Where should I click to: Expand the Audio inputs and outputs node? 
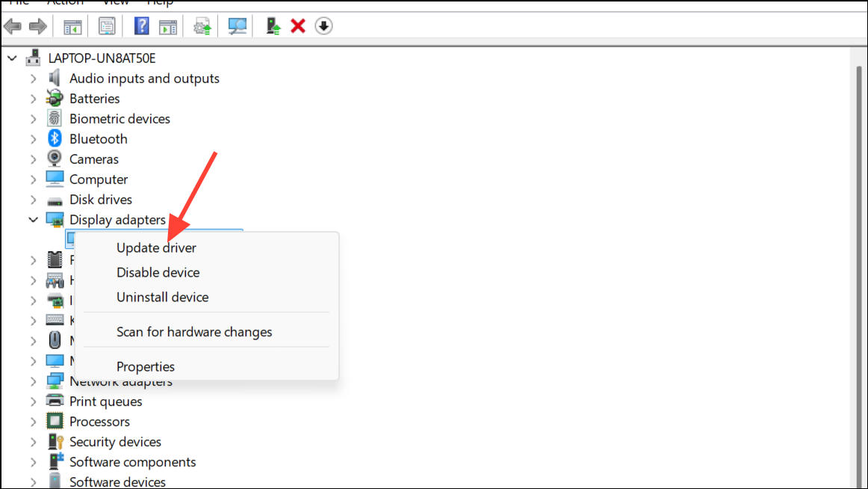(33, 79)
